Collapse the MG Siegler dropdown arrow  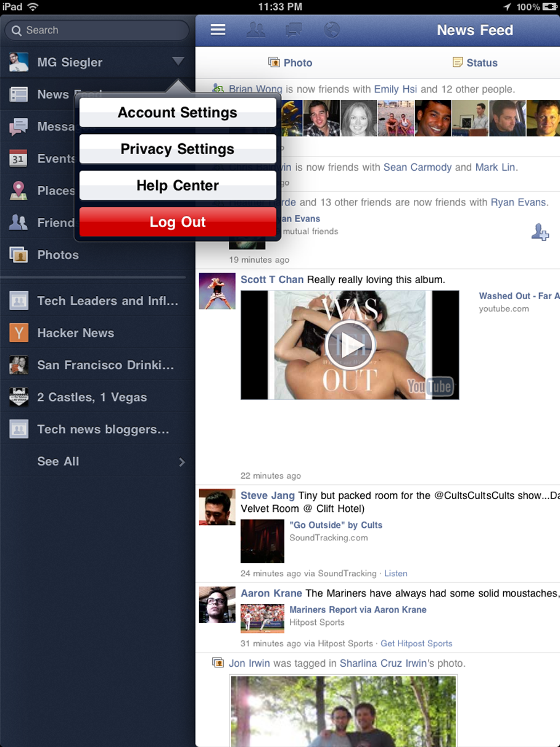point(178,62)
